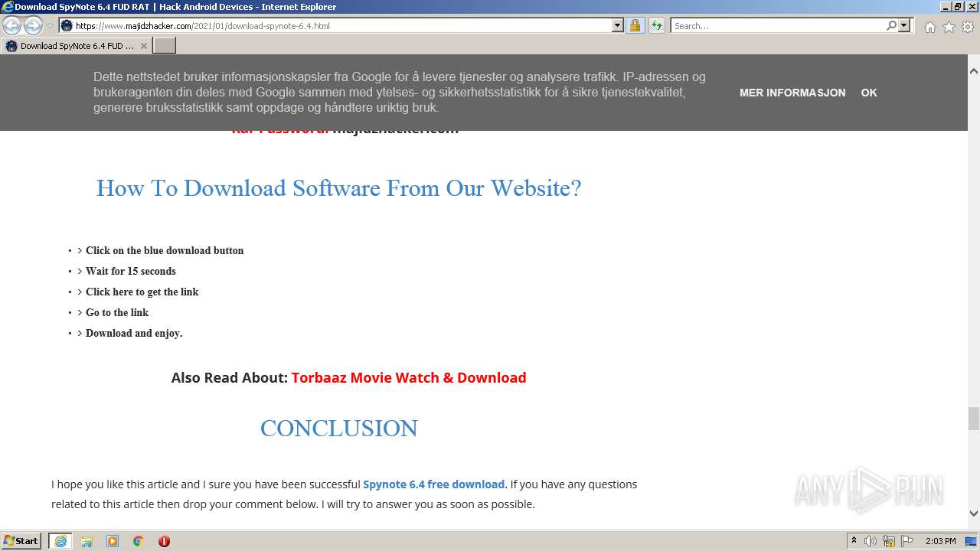Screen dimensions: 980x551
Task: Refresh the page with the green arrows icon
Action: [656, 25]
